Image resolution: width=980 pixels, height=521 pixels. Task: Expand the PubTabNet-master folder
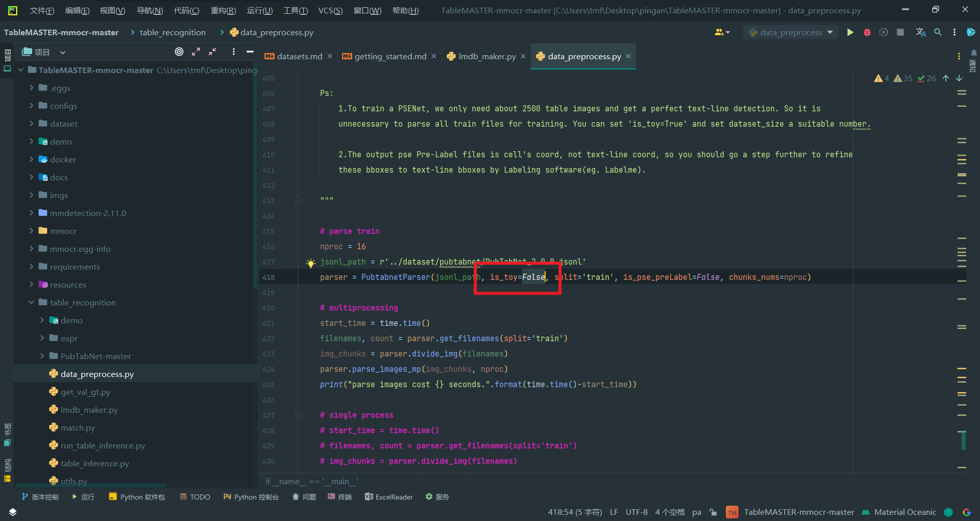click(x=42, y=356)
